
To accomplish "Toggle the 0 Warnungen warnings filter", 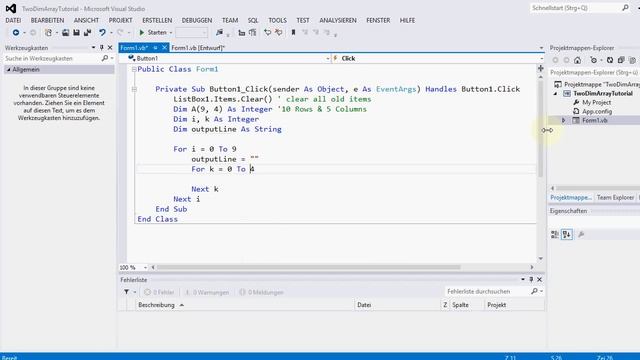I will 207,292.
